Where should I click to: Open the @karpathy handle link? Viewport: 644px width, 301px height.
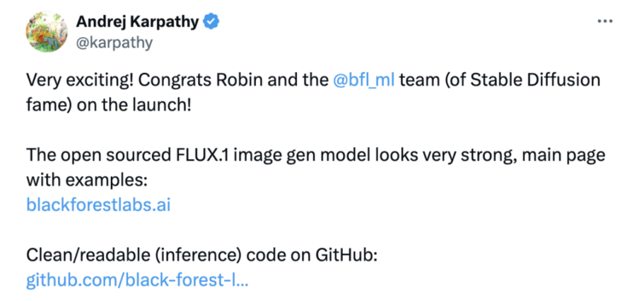114,42
